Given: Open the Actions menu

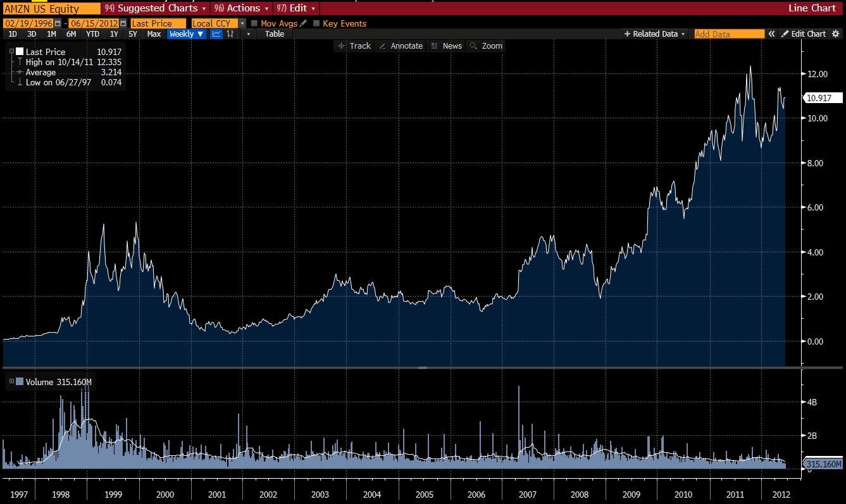Looking at the screenshot, I should click(x=242, y=8).
